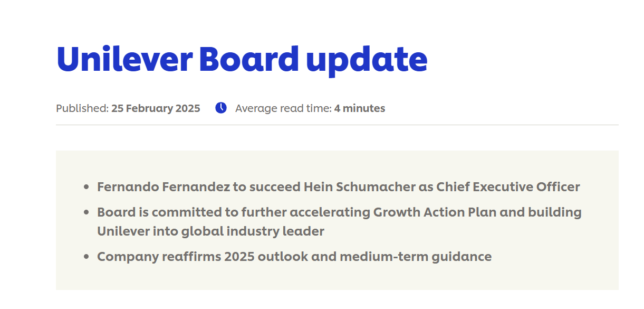This screenshot has height=309, width=644.
Task: Click 'Board is committed to further accelerating'
Action: click(x=234, y=212)
